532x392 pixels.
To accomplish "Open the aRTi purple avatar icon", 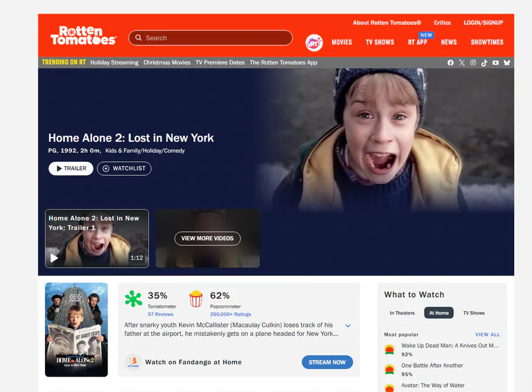I will click(314, 43).
